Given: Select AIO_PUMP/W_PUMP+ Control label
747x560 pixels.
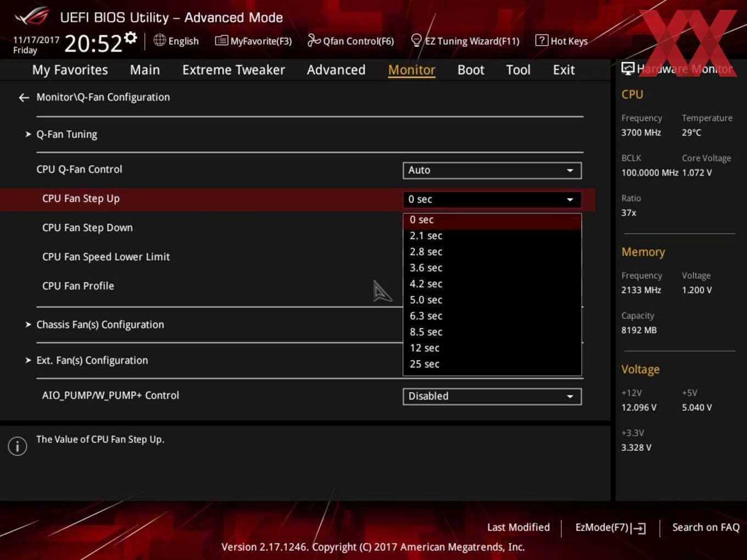Looking at the screenshot, I should (x=110, y=395).
